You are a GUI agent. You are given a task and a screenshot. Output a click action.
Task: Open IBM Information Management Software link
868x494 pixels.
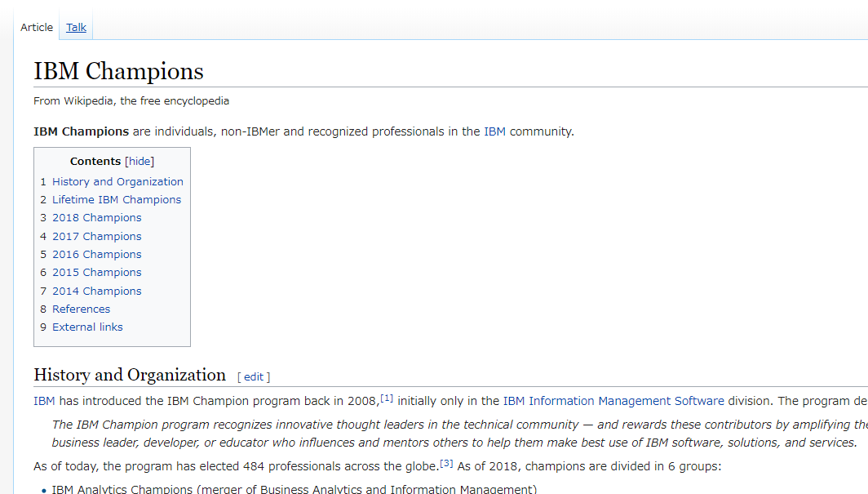[x=613, y=401]
